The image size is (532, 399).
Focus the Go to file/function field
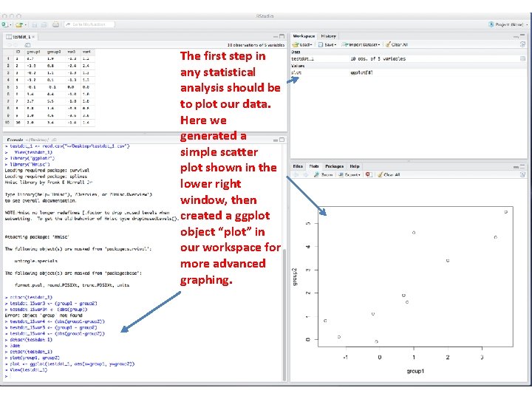(x=89, y=24)
